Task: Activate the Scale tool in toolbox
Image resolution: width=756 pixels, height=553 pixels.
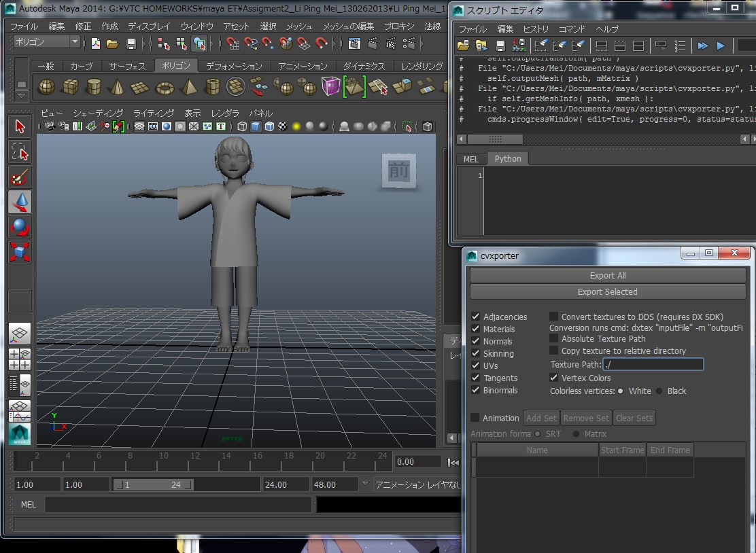Action: pos(20,252)
